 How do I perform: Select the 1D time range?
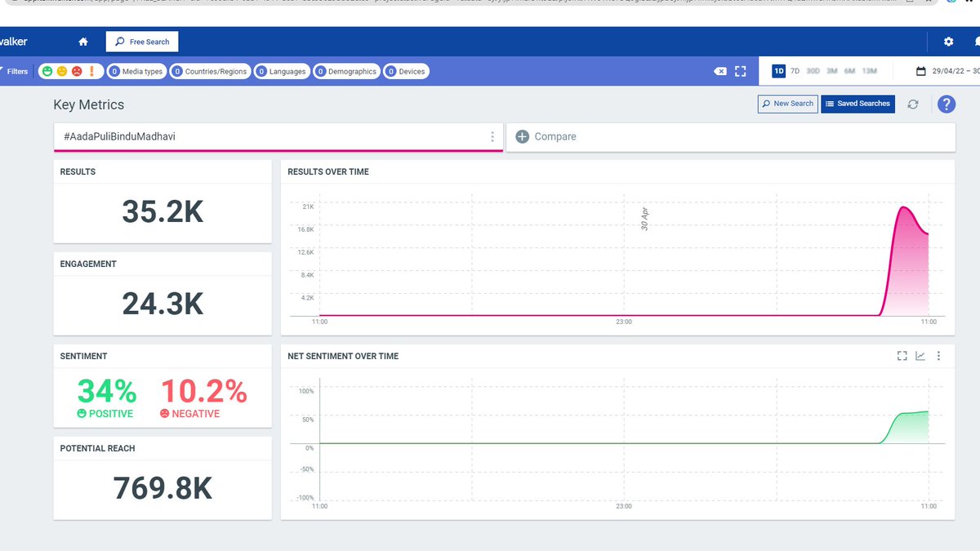[x=778, y=71]
